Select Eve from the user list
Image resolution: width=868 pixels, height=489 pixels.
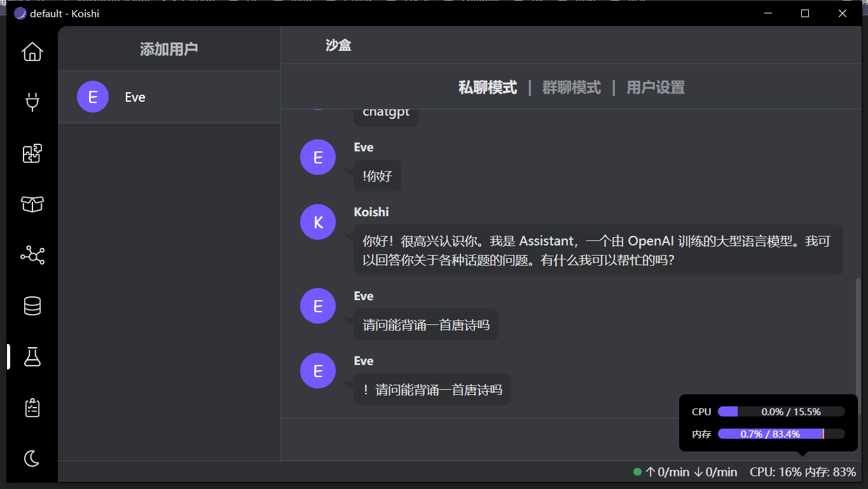pos(135,97)
